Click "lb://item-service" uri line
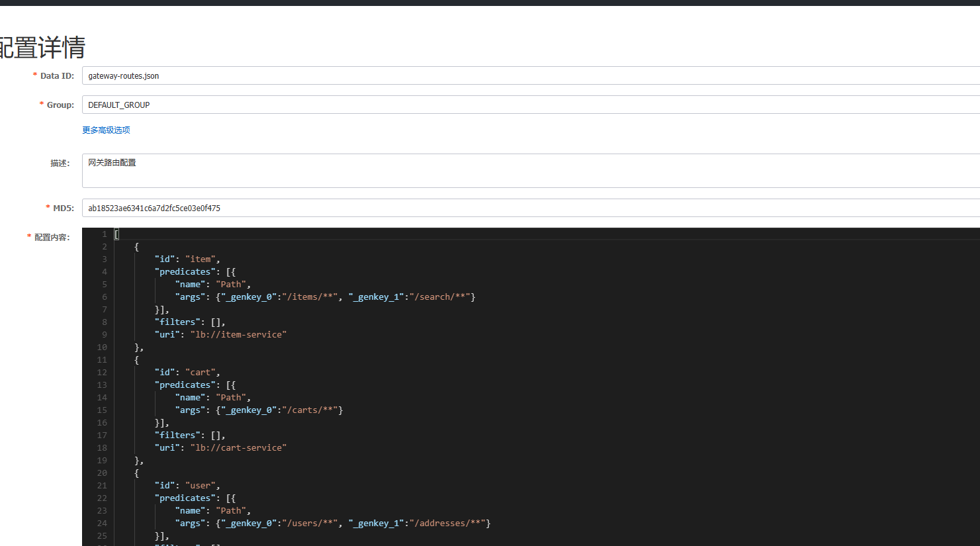Image resolution: width=980 pixels, height=546 pixels. 220,335
